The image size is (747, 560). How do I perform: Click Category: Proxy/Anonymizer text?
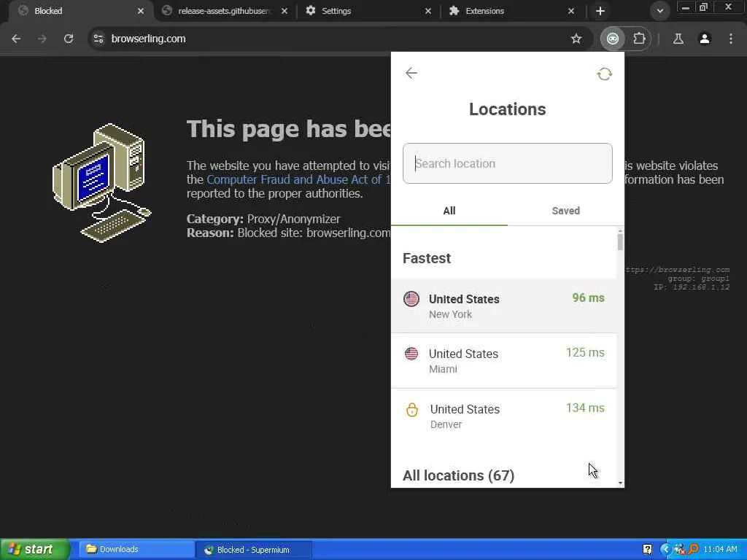click(x=263, y=219)
